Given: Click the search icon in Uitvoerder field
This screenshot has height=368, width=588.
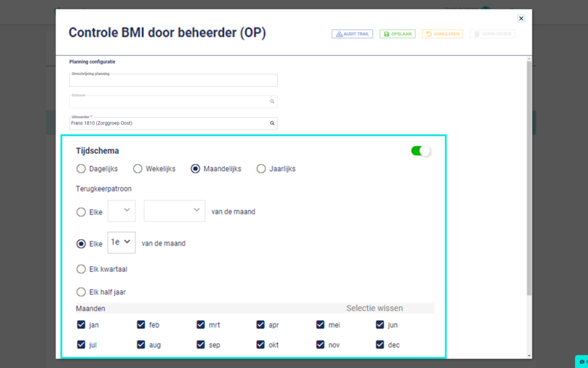Looking at the screenshot, I should pos(272,123).
